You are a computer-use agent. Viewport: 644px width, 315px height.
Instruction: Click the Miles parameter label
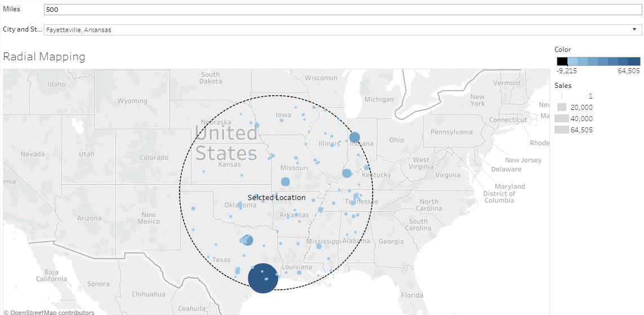point(11,8)
